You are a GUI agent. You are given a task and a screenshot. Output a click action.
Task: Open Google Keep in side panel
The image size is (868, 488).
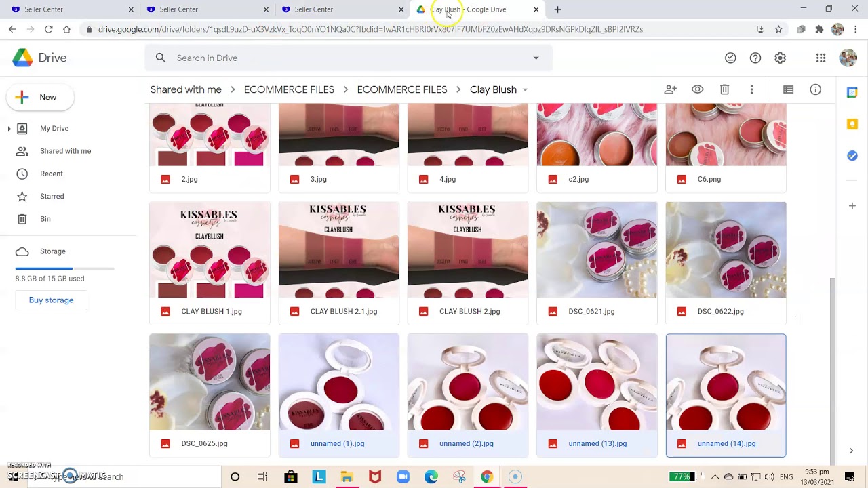click(852, 124)
